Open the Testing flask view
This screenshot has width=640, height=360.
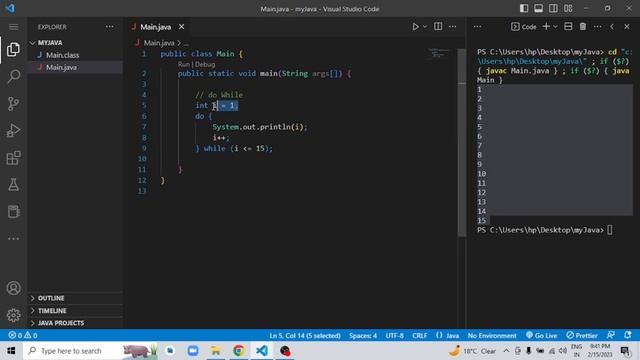click(x=13, y=184)
